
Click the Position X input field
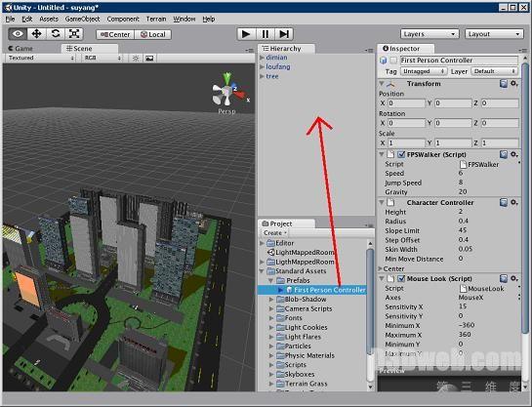(x=406, y=103)
